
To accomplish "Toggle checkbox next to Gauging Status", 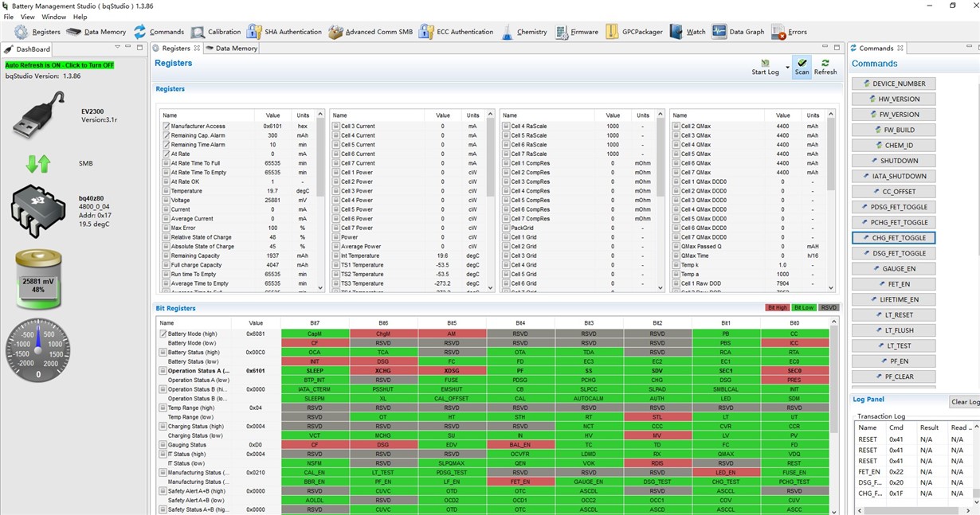I will click(x=163, y=445).
